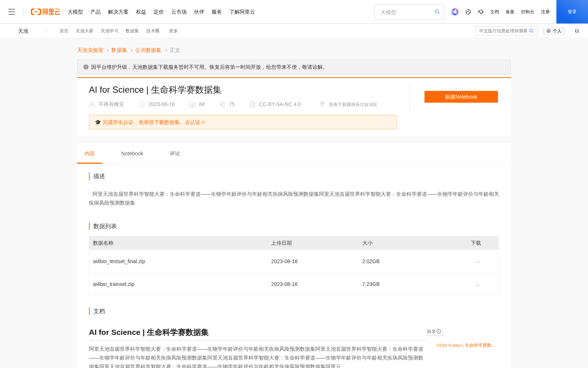Click the Alibaba Cloud logo
This screenshot has width=588, height=368.
(45, 12)
